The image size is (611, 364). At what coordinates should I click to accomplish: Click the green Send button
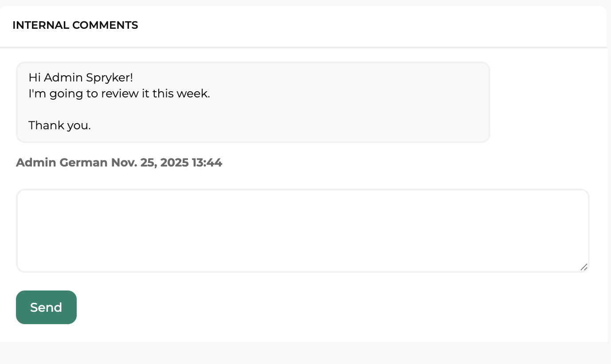(46, 307)
